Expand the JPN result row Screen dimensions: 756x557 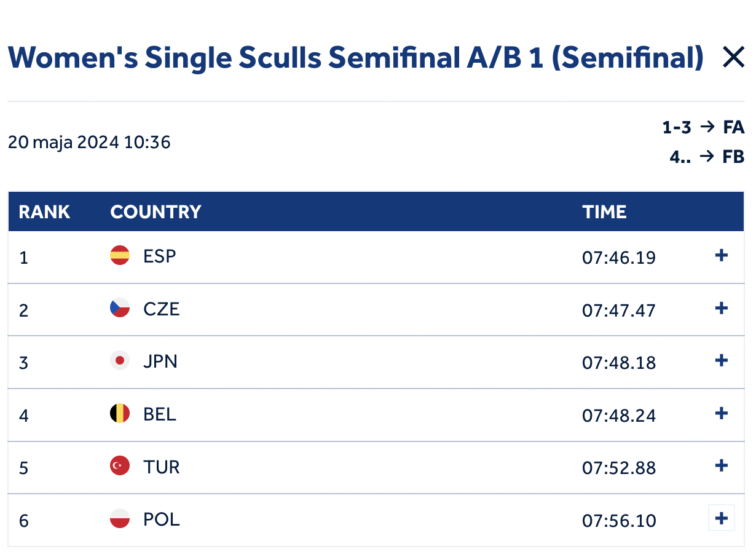click(x=722, y=361)
